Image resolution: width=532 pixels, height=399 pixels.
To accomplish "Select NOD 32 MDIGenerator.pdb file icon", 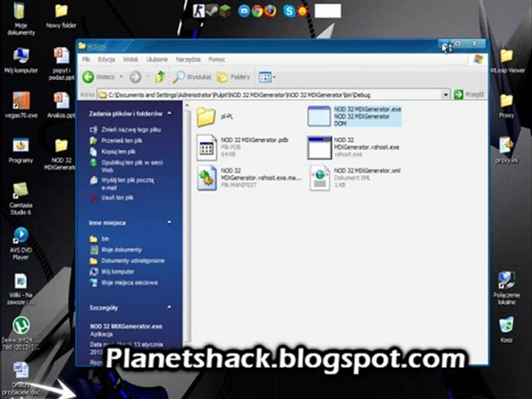I will [x=207, y=147].
